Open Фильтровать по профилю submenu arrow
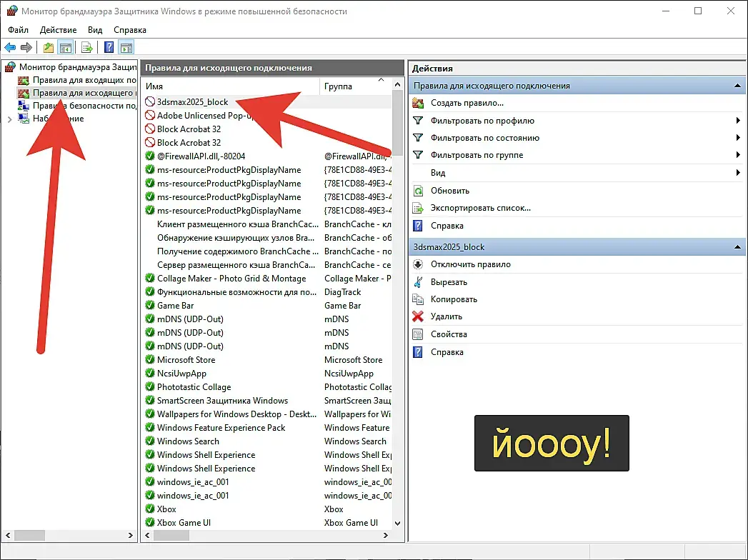 click(738, 121)
